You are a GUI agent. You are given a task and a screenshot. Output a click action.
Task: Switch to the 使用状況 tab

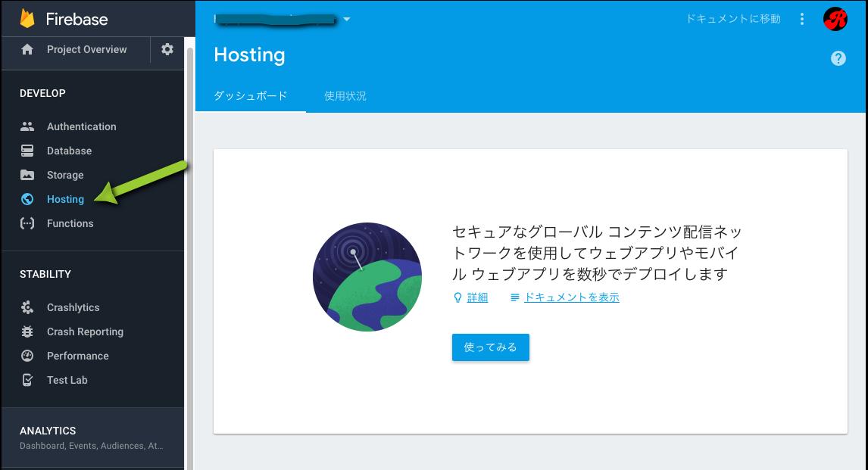tap(345, 95)
